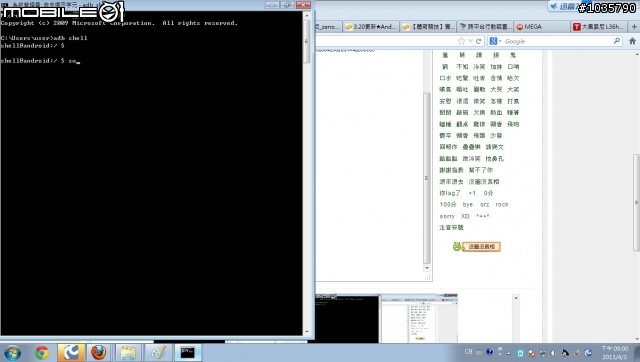Click the bookmark star in the Firefox address bar
Screen dimensions: 640x362
tap(461, 41)
